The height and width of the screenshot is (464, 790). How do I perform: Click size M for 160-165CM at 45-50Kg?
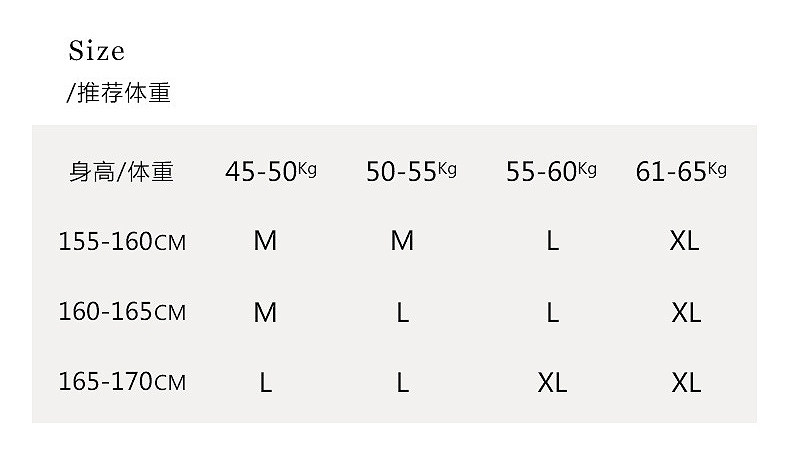[265, 312]
